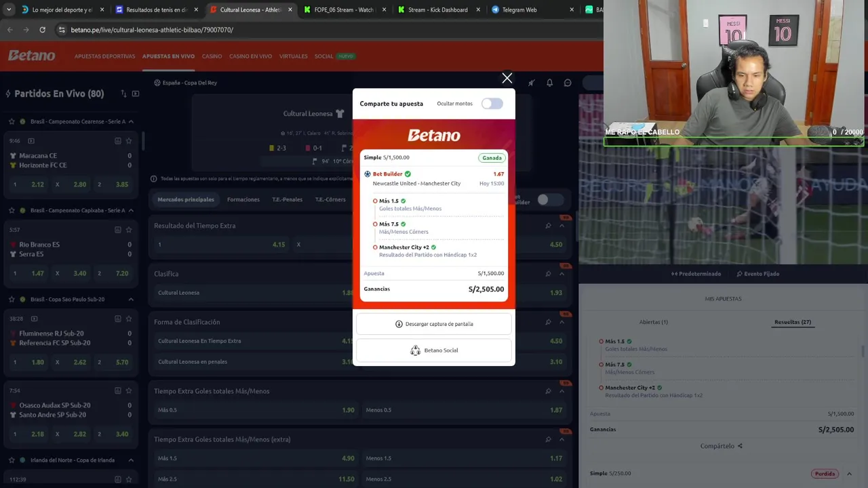The image size is (868, 488).
Task: Share bet to Betano Social
Action: (434, 350)
